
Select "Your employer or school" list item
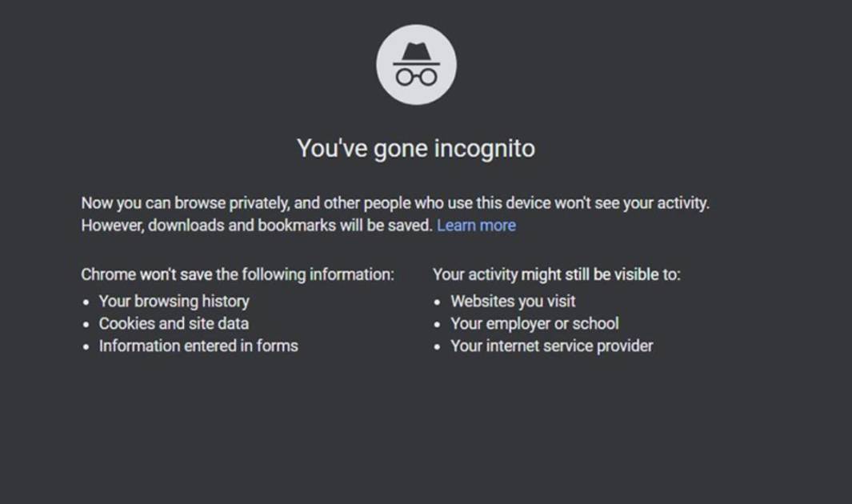click(534, 324)
